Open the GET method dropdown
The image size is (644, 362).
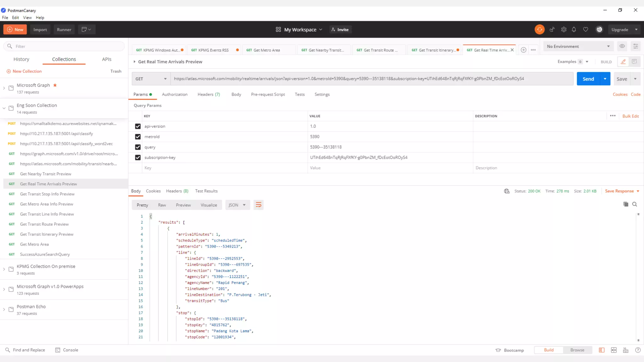click(x=151, y=79)
